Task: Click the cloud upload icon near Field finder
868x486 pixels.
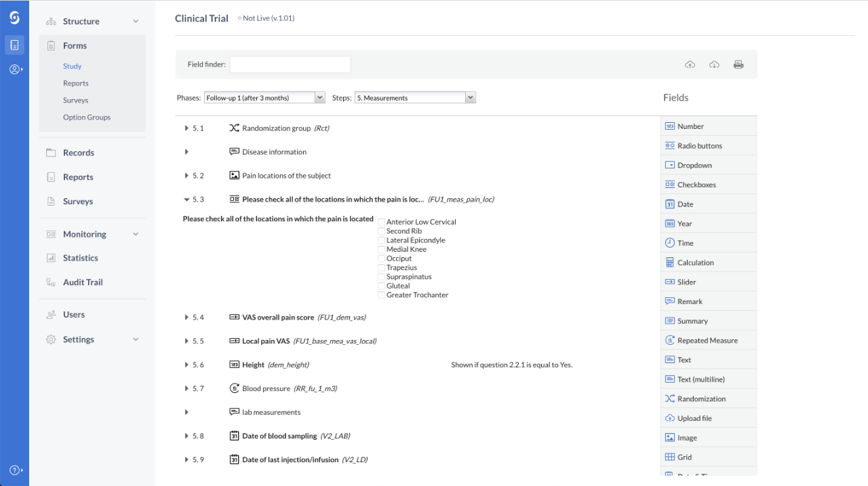Action: click(690, 64)
